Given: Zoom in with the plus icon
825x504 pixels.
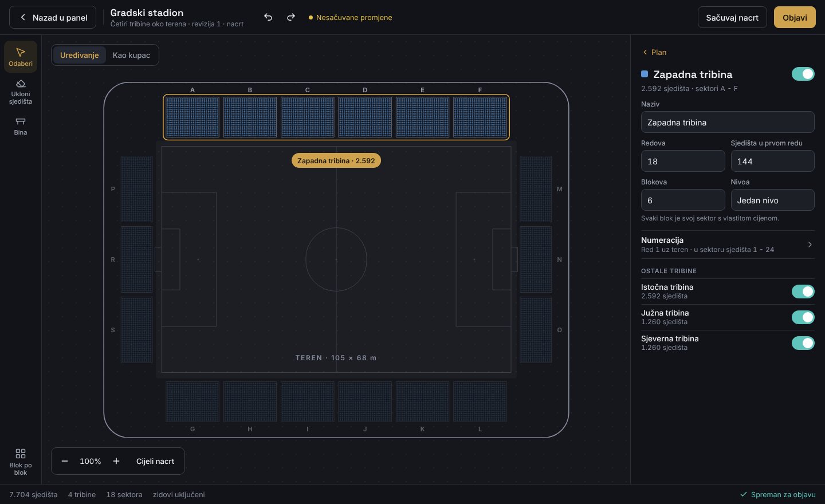Looking at the screenshot, I should click(x=116, y=461).
